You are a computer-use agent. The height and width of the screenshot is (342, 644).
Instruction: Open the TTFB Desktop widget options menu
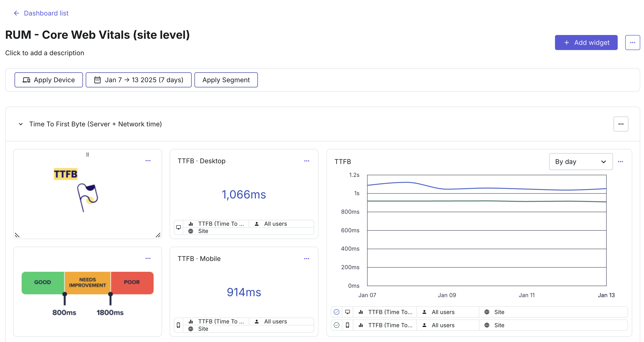[x=307, y=161]
